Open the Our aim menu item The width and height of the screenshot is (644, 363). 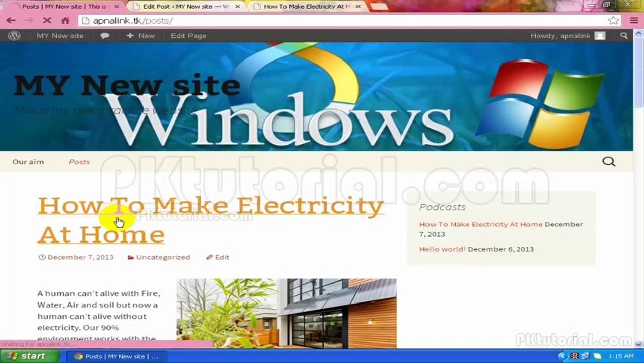point(28,162)
